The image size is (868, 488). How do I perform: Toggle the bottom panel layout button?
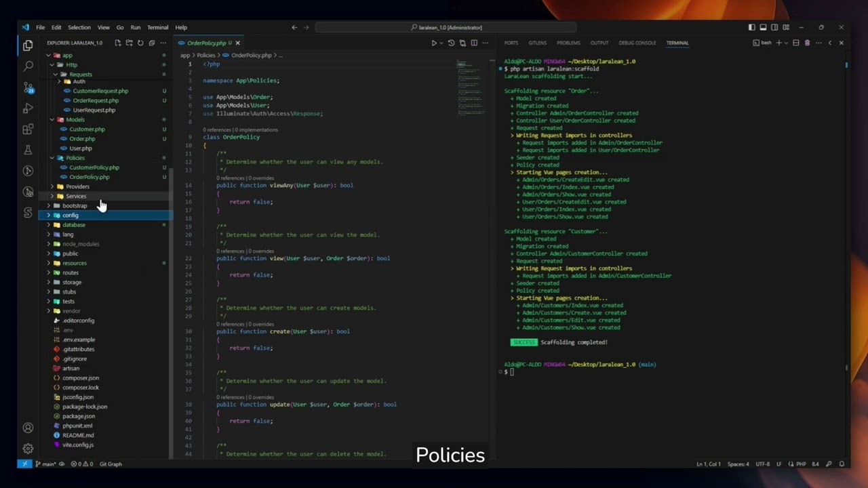tap(763, 28)
